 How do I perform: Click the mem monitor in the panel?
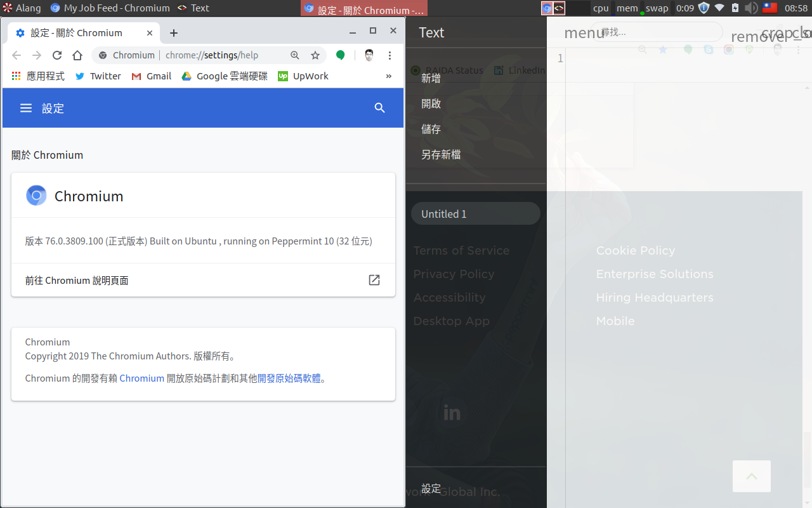627,8
